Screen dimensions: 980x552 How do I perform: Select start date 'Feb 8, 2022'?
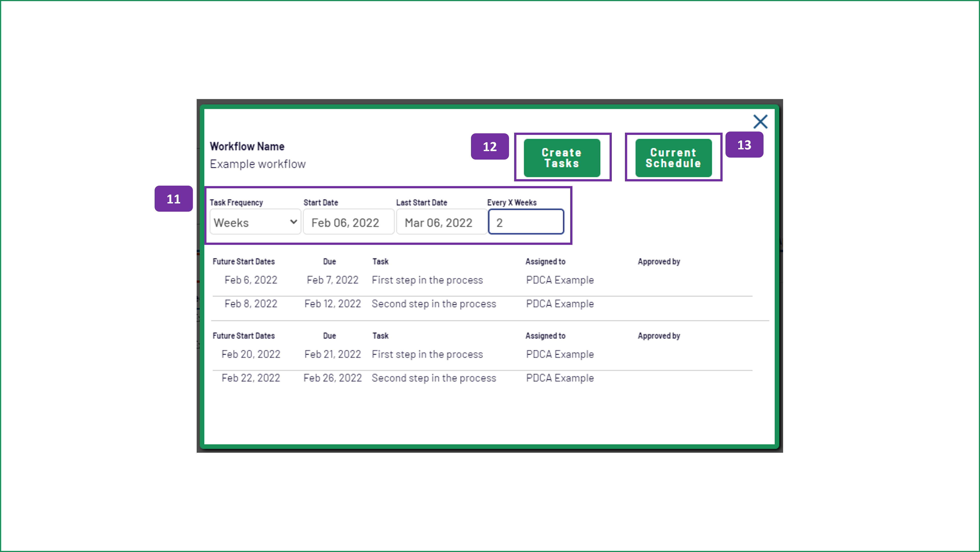[251, 304]
